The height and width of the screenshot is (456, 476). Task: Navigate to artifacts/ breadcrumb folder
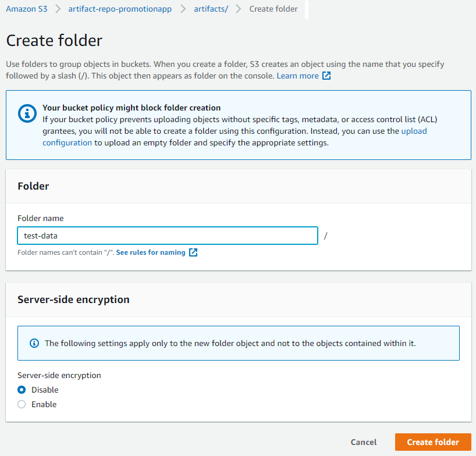coord(211,9)
